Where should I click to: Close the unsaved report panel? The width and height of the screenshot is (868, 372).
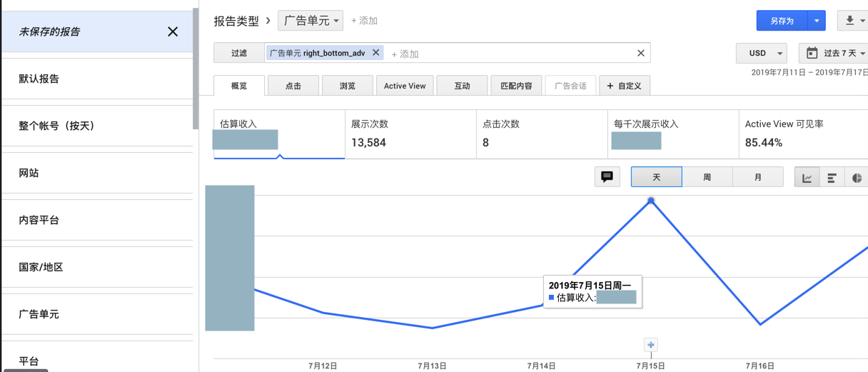tap(173, 31)
